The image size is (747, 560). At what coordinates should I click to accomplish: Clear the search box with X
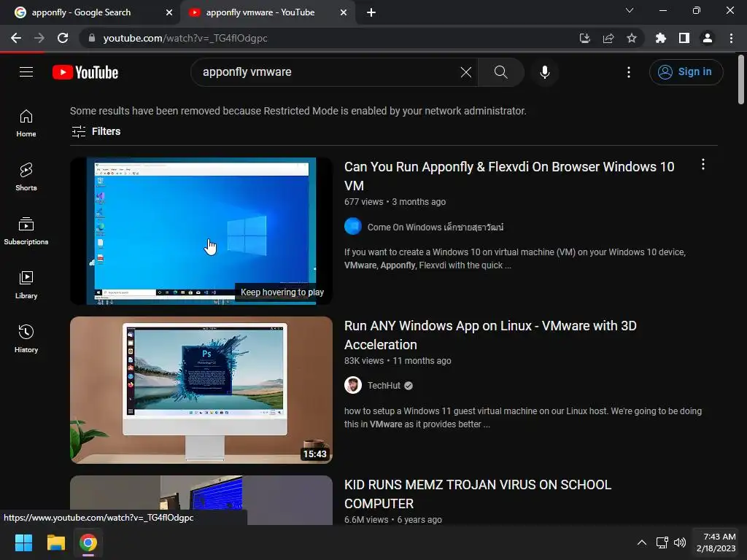(x=466, y=72)
